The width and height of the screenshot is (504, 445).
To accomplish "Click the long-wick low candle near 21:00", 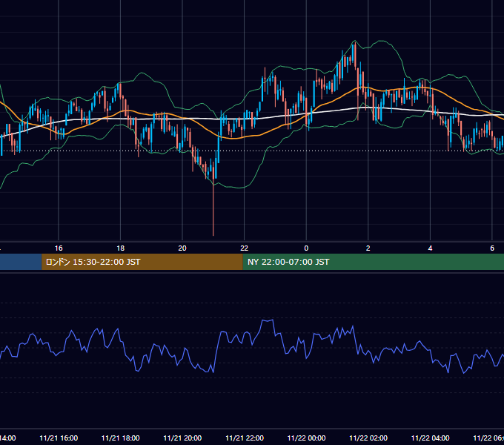I will [213, 200].
